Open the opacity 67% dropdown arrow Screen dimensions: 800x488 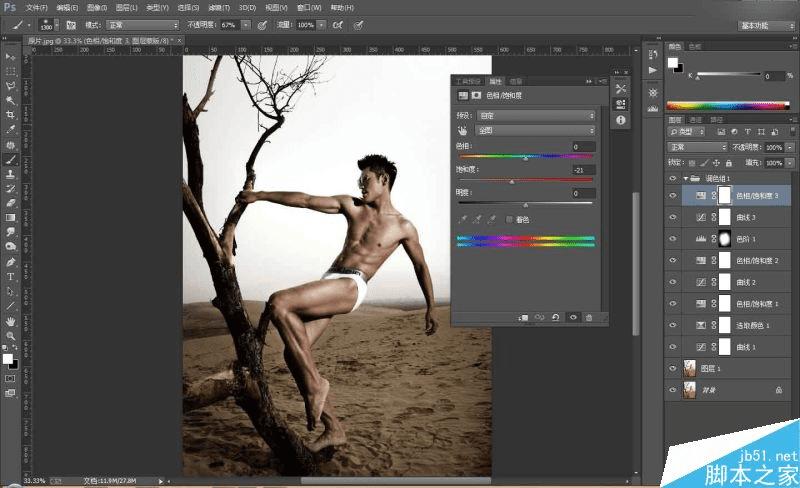point(246,25)
